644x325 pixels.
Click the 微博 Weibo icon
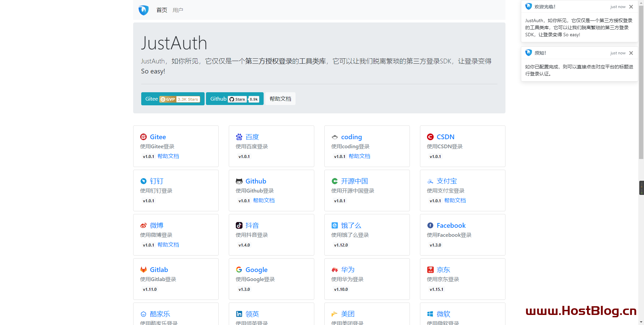144,225
